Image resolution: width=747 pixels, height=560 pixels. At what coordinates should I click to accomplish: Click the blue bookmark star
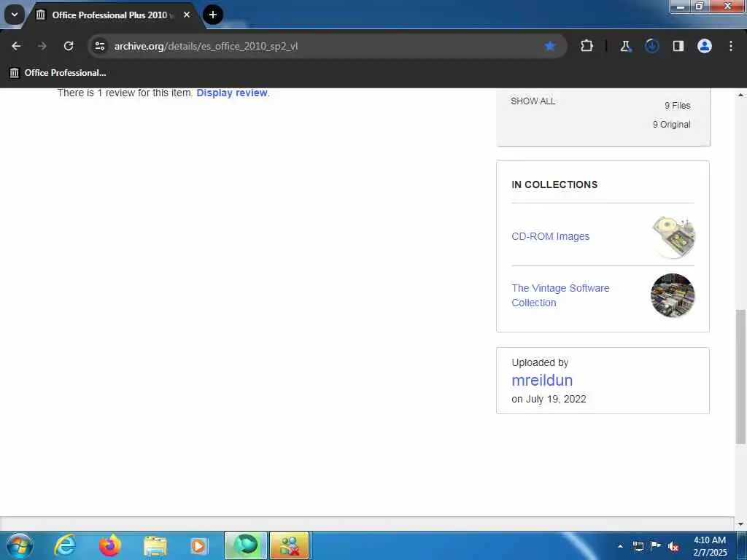[x=550, y=46]
